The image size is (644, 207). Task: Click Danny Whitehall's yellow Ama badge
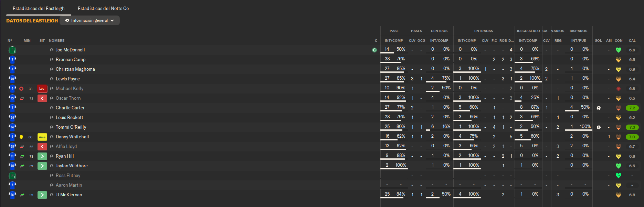42,137
